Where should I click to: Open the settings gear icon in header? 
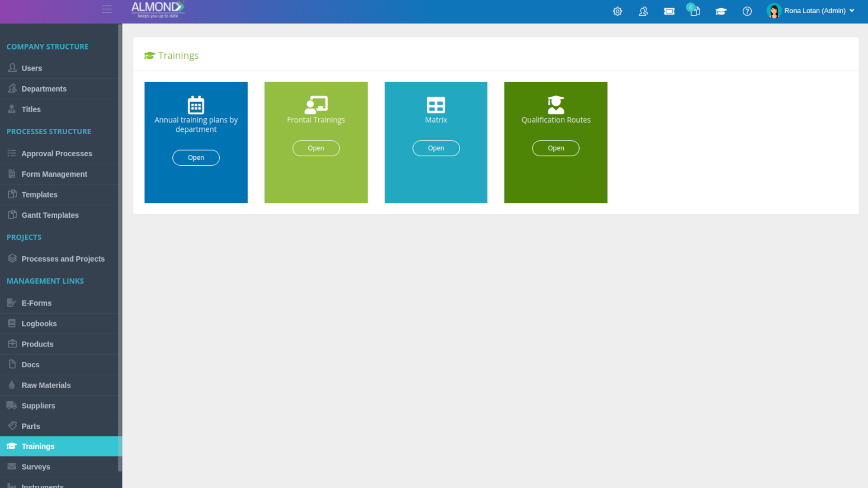click(618, 11)
